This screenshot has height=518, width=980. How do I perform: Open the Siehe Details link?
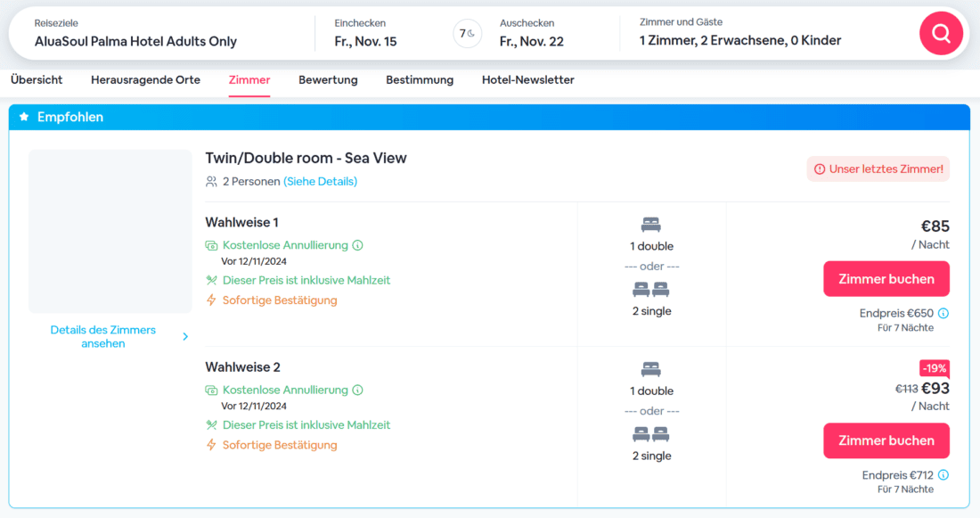[x=320, y=181]
